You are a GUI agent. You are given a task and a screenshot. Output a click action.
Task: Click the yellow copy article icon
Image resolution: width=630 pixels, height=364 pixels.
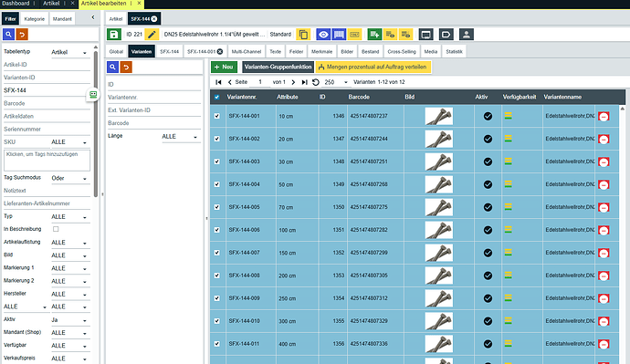(303, 35)
